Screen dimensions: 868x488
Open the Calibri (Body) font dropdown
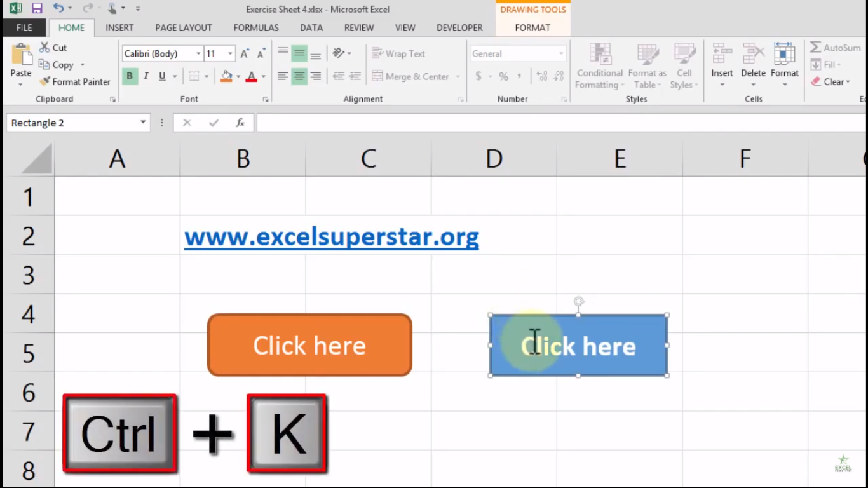coord(198,54)
